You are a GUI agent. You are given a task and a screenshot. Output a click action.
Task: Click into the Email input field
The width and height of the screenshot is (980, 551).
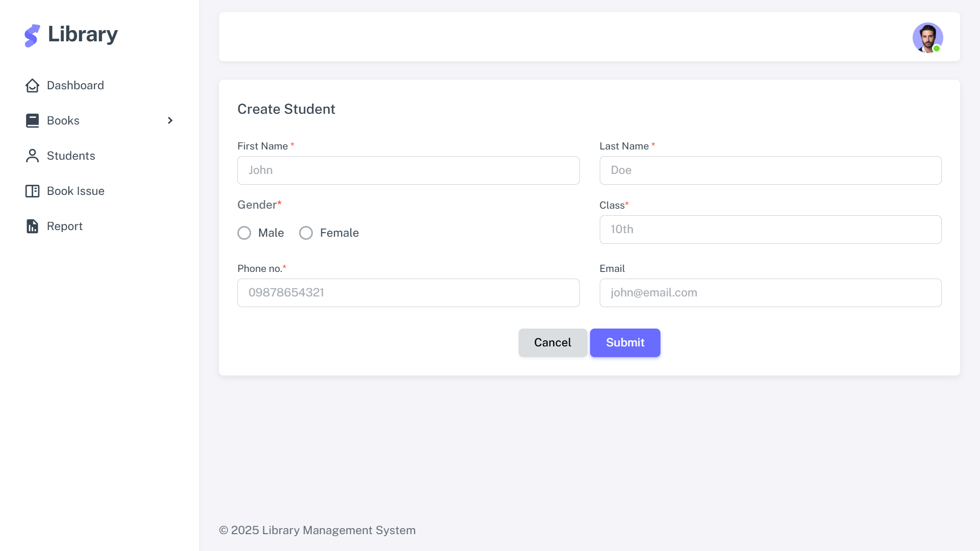tap(771, 293)
